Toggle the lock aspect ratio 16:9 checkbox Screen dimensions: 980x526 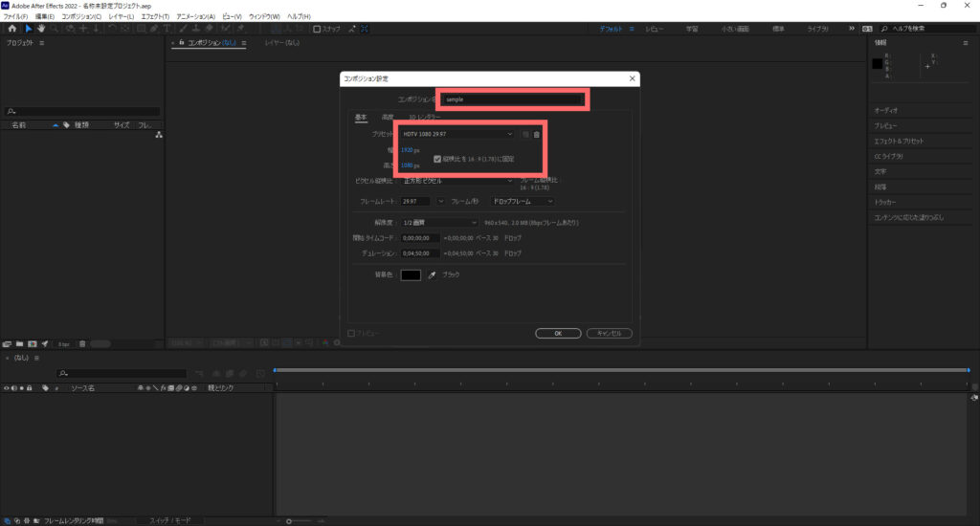[x=437, y=159]
